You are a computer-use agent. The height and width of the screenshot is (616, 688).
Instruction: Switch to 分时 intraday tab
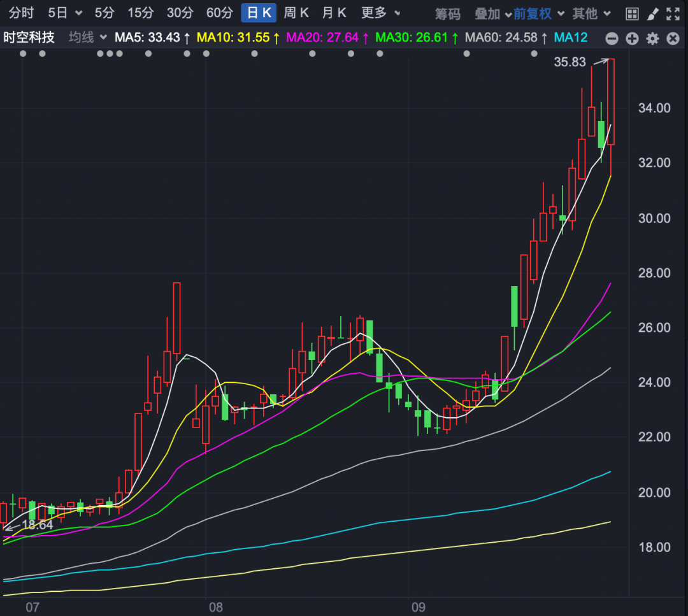click(x=21, y=13)
